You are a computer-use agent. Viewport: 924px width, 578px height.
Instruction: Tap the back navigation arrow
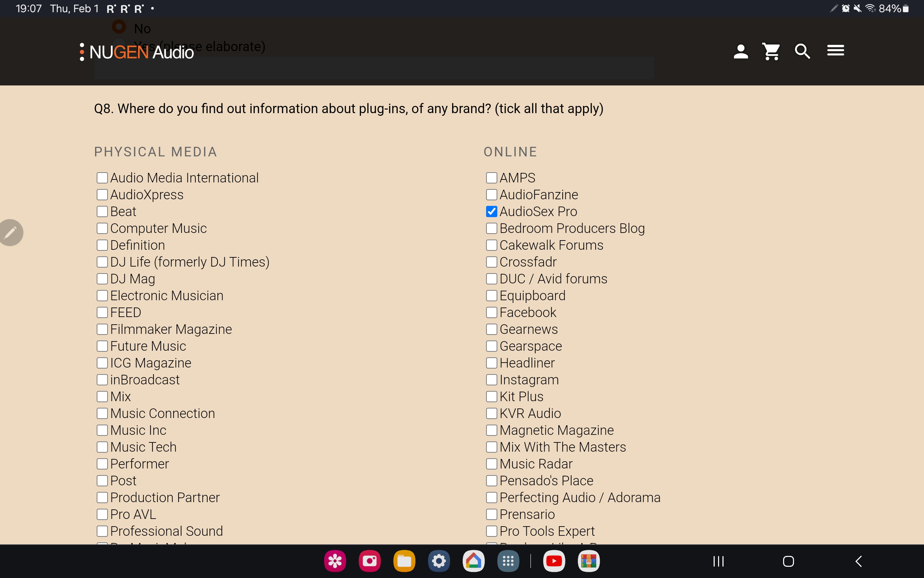858,561
